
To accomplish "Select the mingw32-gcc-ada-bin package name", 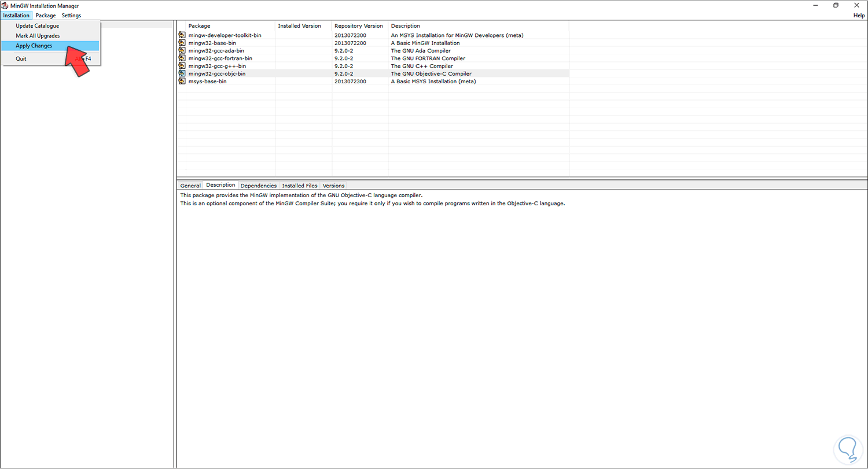I will tap(216, 50).
